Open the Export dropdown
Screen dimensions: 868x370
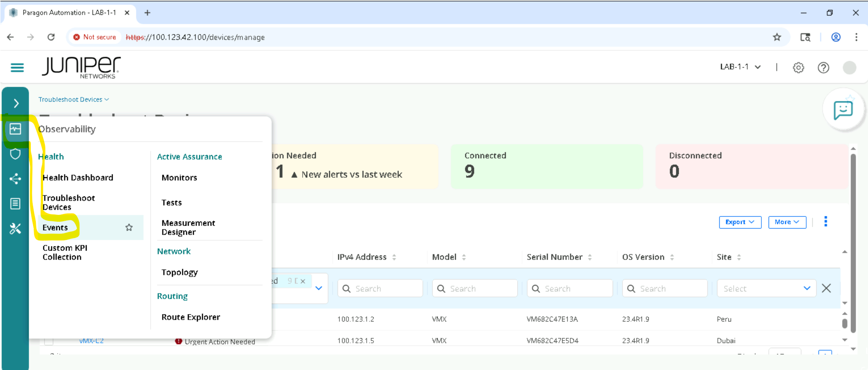click(x=740, y=222)
